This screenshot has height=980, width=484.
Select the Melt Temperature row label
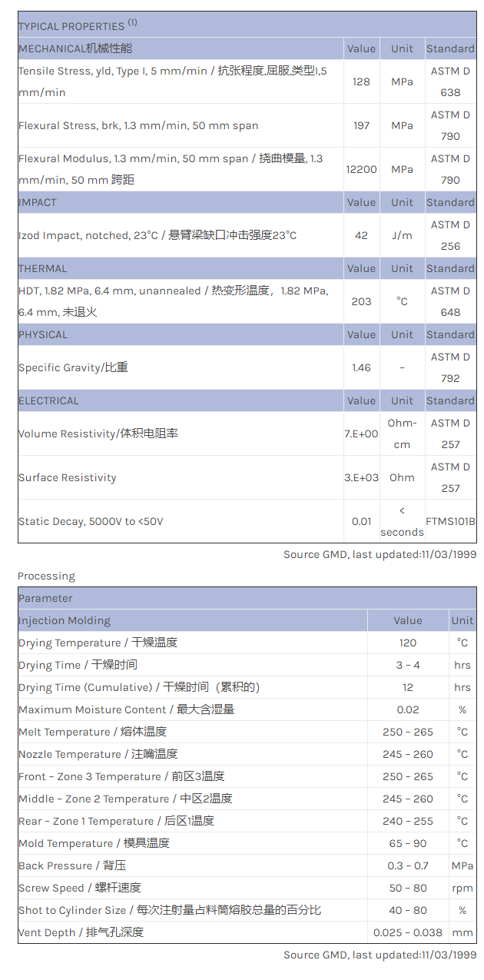pyautogui.click(x=92, y=732)
